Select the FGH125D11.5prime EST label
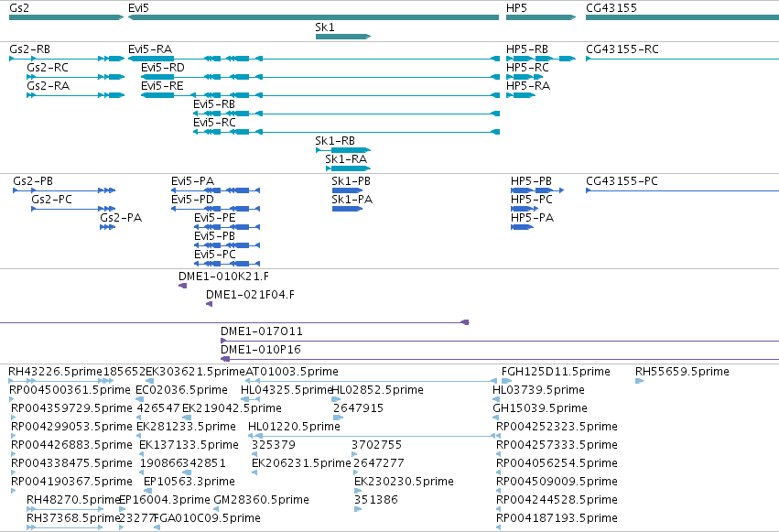 (556, 373)
